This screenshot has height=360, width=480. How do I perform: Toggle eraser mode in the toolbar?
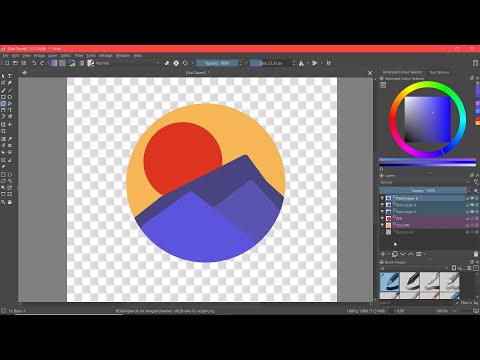pyautogui.click(x=167, y=63)
